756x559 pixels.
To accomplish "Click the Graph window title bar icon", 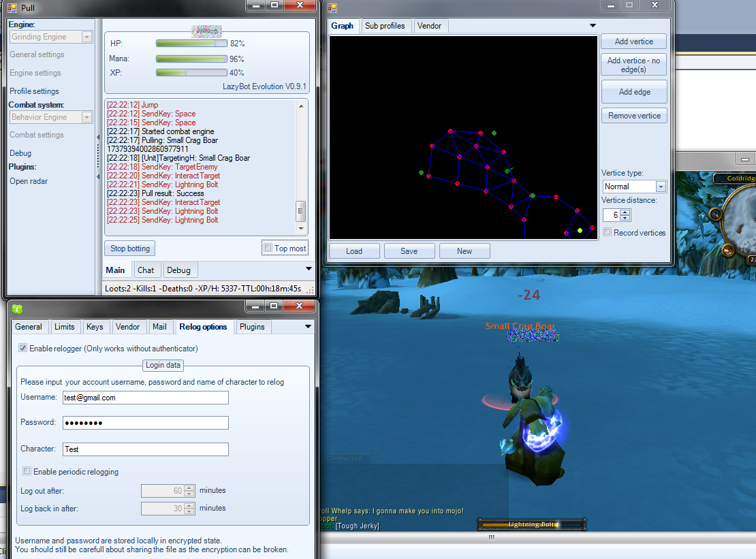I will point(332,7).
